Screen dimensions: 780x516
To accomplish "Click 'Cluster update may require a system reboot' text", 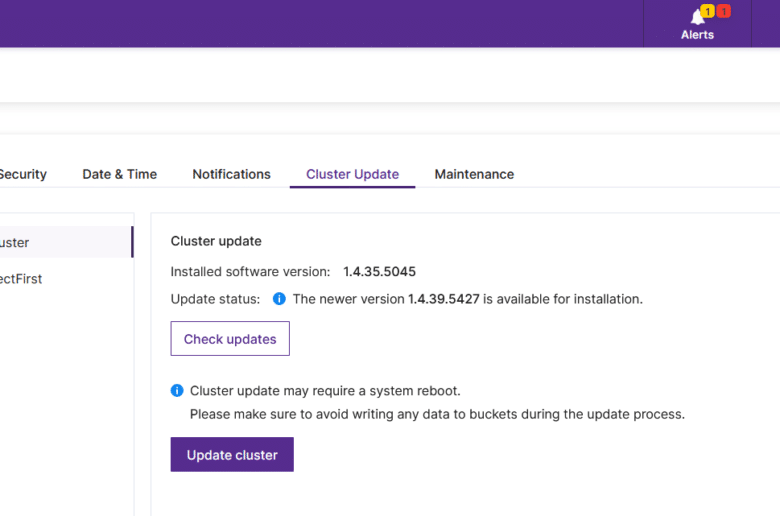I will pos(325,391).
